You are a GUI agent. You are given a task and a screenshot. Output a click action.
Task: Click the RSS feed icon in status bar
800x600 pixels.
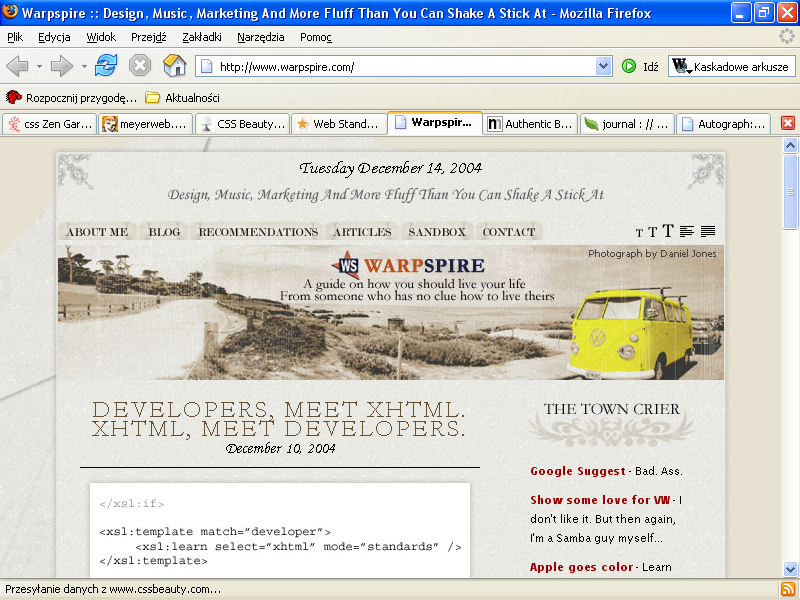787,590
